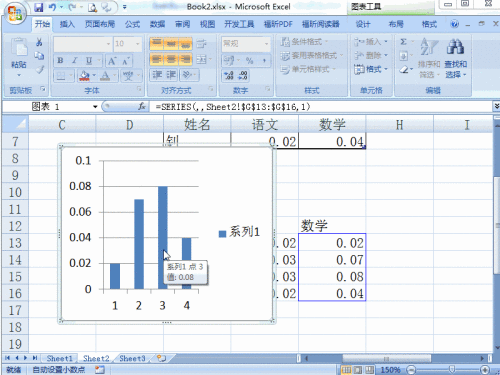This screenshot has width=500, height=375.
Task: Increase decimal places
Action: click(x=229, y=75)
